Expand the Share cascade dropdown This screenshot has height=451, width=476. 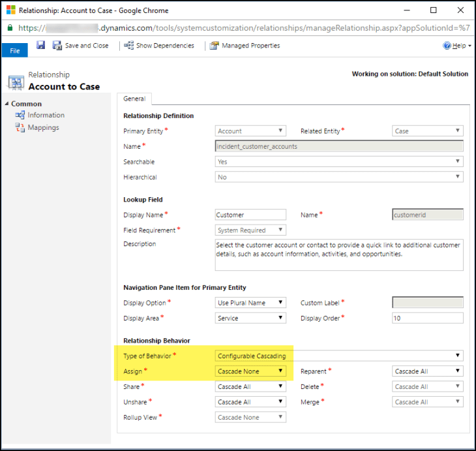[250, 386]
